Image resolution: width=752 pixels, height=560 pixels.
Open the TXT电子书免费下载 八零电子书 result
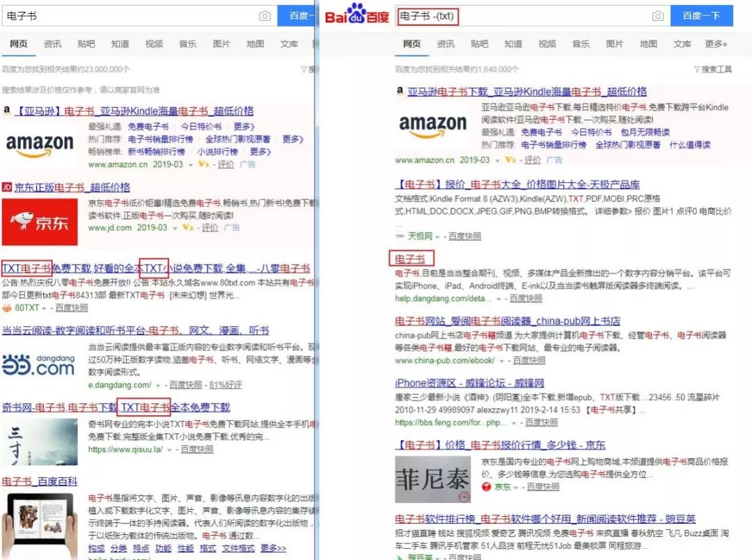(x=156, y=268)
